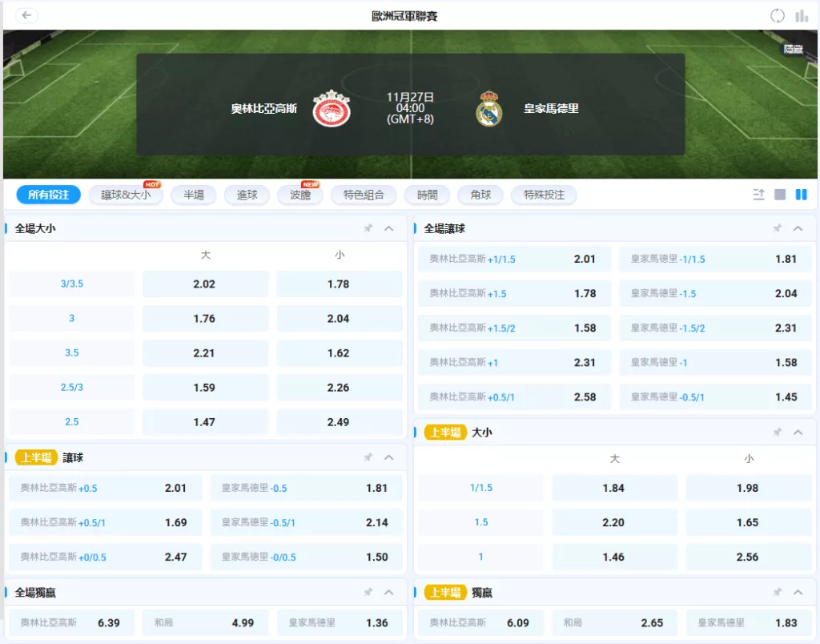Open the 波膽 tab with NEW badge

pos(299,195)
